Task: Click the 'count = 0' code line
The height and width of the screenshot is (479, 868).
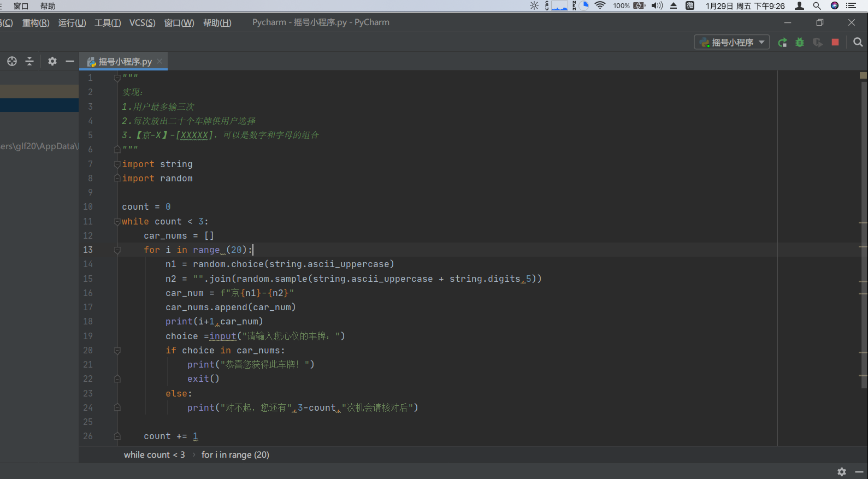Action: point(146,206)
